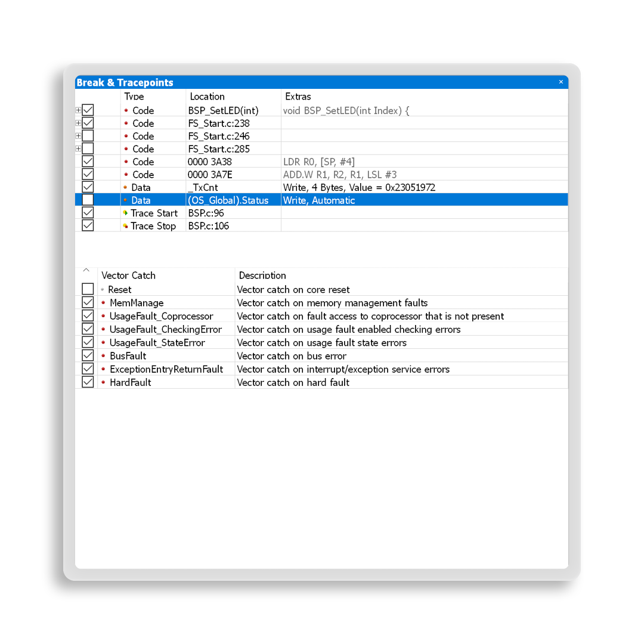Image resolution: width=644 pixels, height=644 pixels.
Task: Click the red dot icon beside MemManage
Action: (103, 303)
